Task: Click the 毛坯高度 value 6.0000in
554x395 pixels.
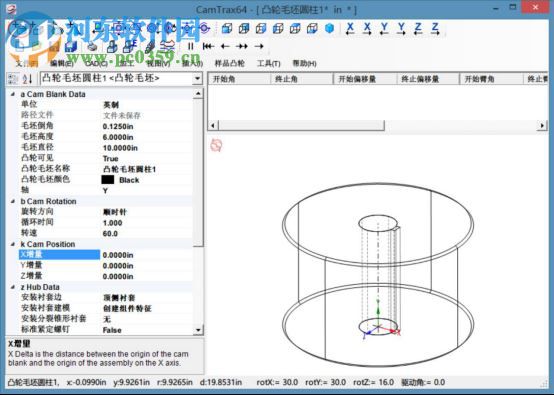Action: coord(118,137)
